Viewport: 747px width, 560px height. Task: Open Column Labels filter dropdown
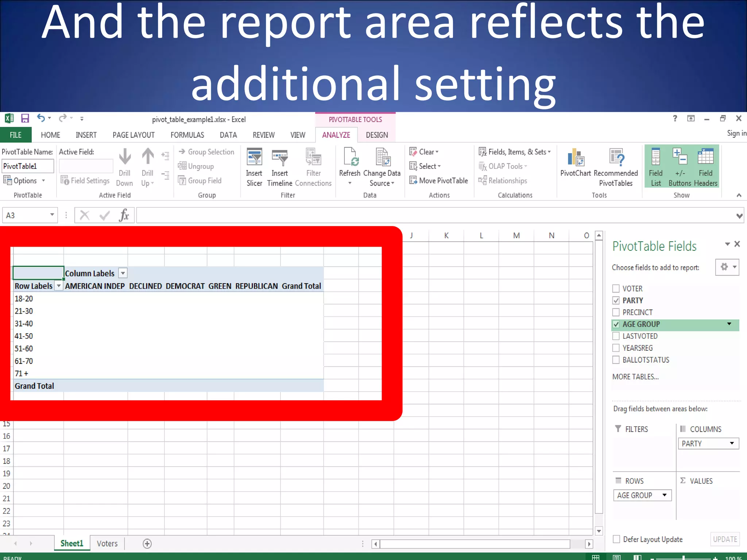123,273
